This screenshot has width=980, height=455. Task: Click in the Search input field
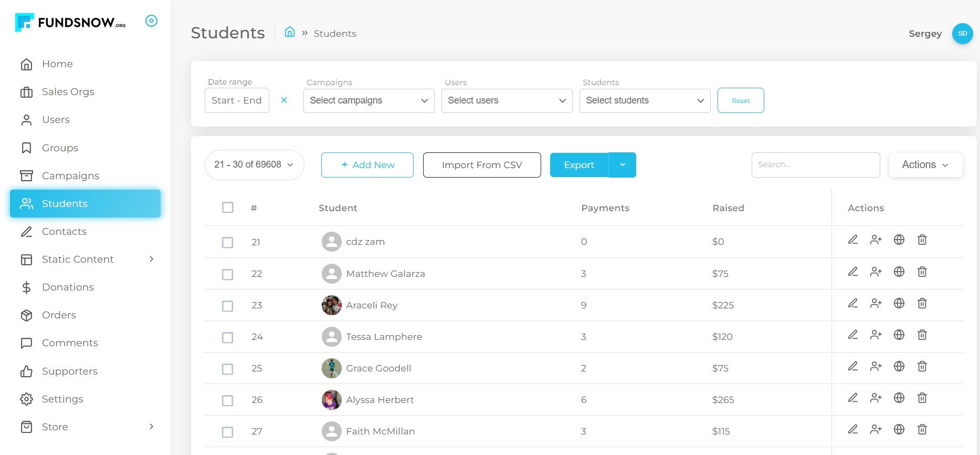pyautogui.click(x=815, y=165)
